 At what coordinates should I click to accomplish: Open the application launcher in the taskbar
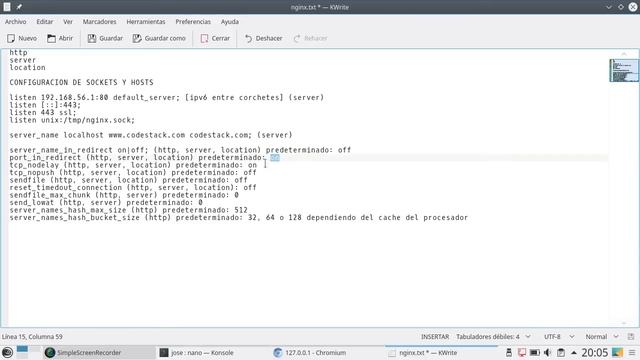click(7, 352)
